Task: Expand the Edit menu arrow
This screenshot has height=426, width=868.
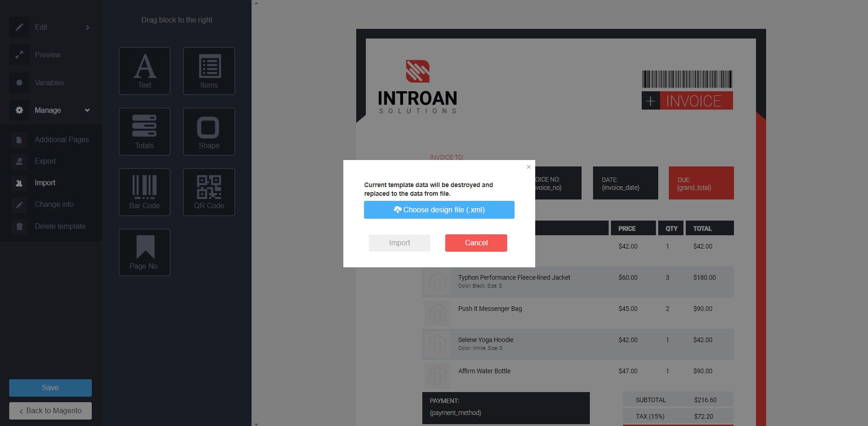Action: click(88, 28)
